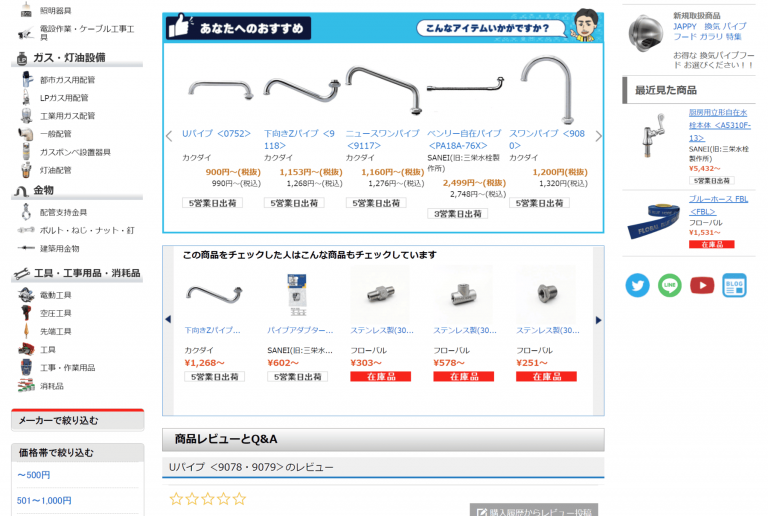Click the 建築用金物 category icon
The width and height of the screenshot is (768, 516).
[x=26, y=248]
